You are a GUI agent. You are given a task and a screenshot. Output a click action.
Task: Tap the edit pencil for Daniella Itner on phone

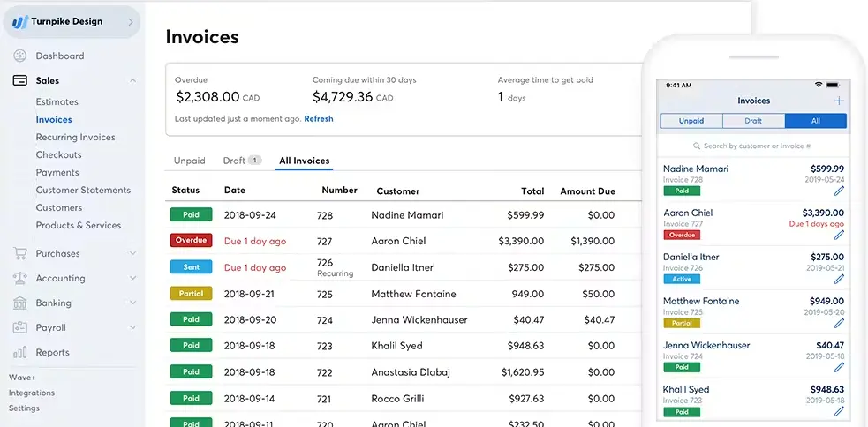(839, 279)
